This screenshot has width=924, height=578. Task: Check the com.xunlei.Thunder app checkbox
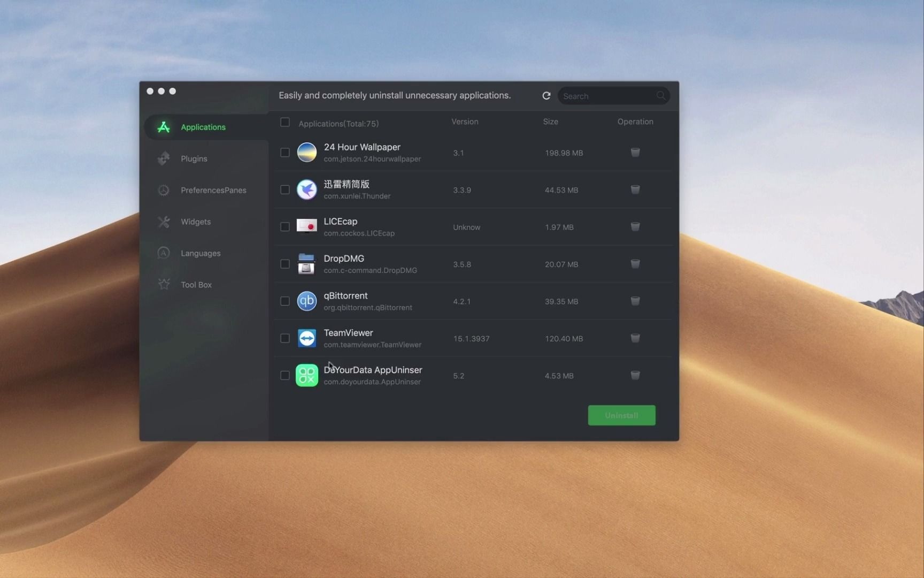(x=285, y=189)
